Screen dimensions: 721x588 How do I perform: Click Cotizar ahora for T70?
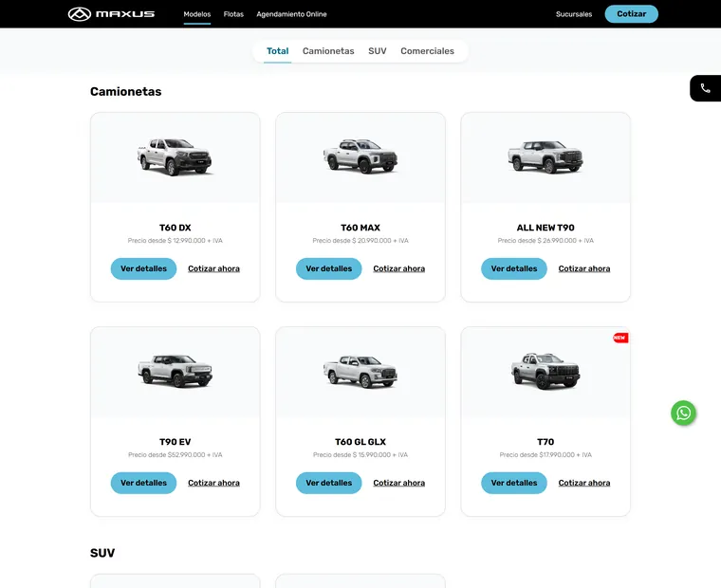click(x=584, y=483)
